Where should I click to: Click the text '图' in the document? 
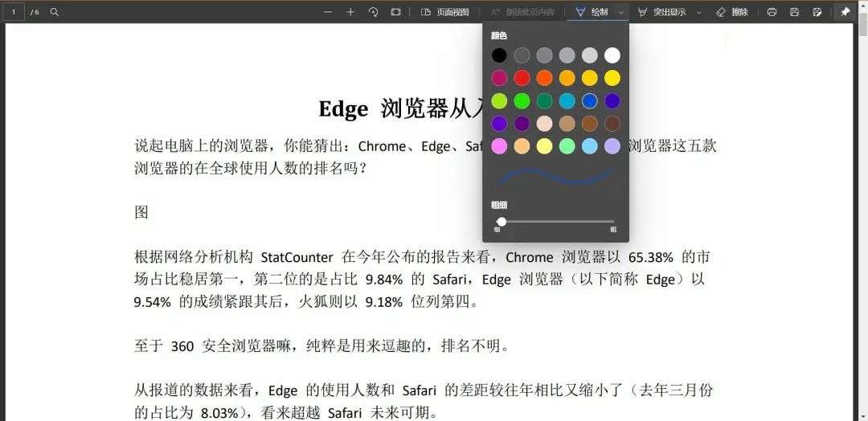click(141, 212)
